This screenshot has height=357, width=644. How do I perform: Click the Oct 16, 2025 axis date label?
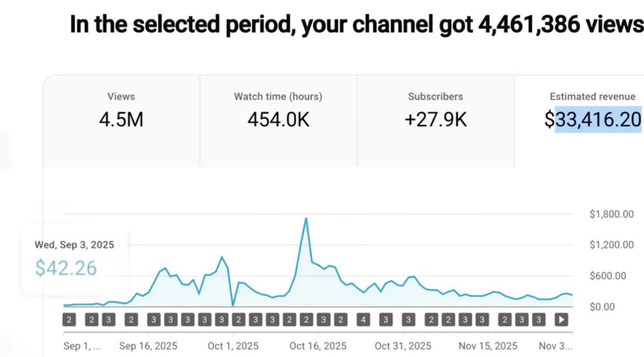tap(318, 346)
